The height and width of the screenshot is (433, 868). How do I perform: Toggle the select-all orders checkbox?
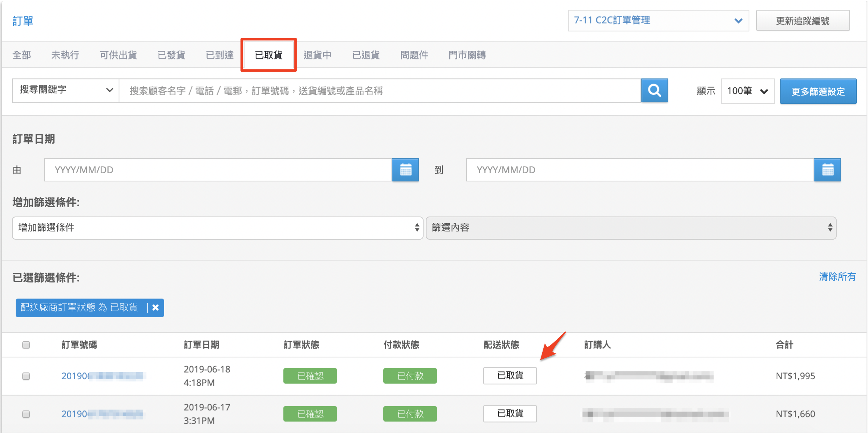[x=26, y=345]
